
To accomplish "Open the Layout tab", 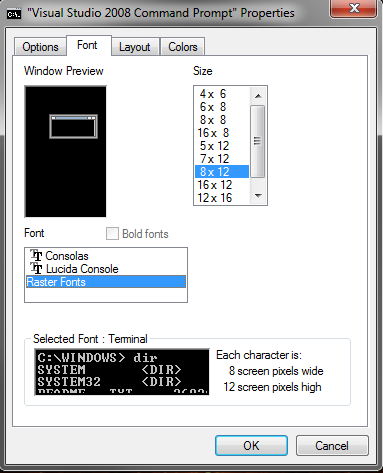I will tap(135, 47).
